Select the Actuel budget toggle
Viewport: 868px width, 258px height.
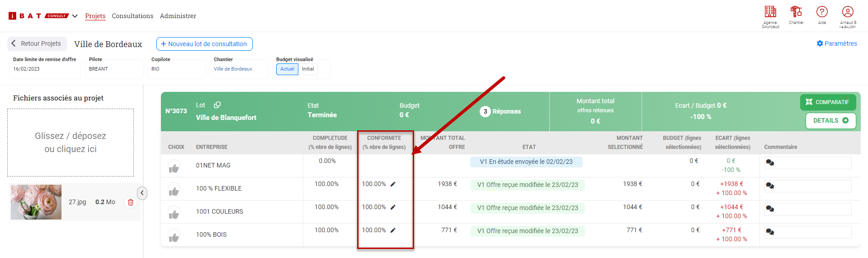point(287,69)
